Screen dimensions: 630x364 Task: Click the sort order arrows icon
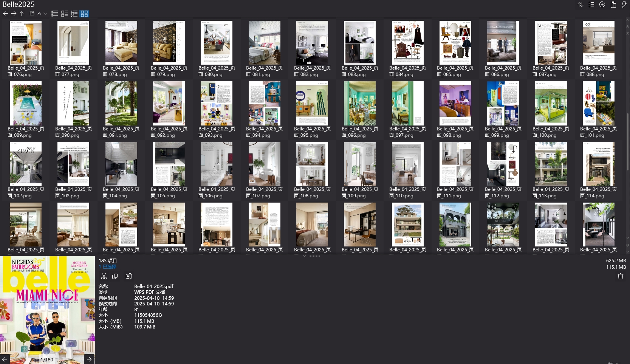point(580,5)
